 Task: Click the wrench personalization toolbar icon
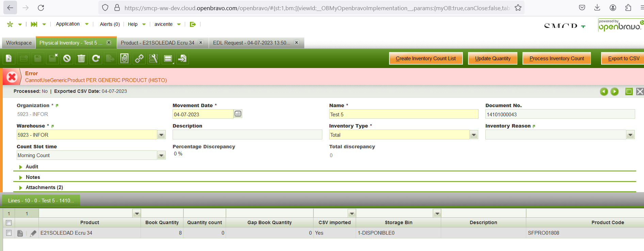[x=154, y=58]
